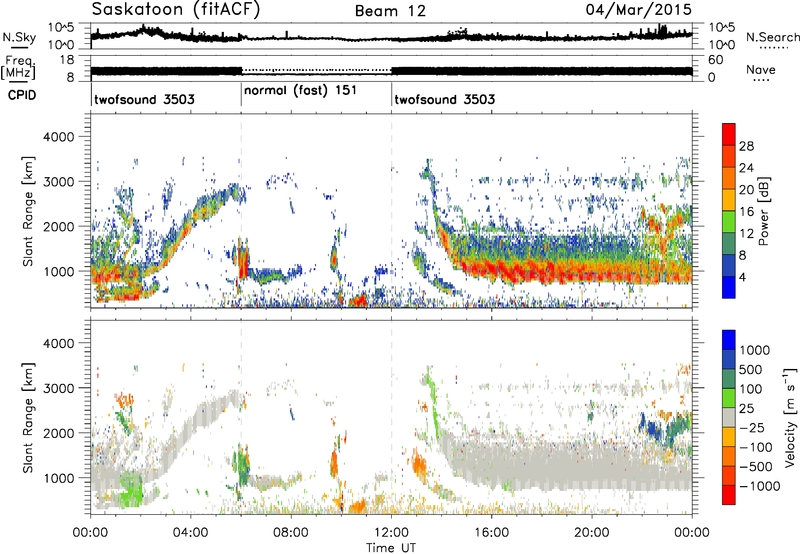800x554 pixels.
Task: Click the 24 label on Power colorbar
Action: [746, 168]
